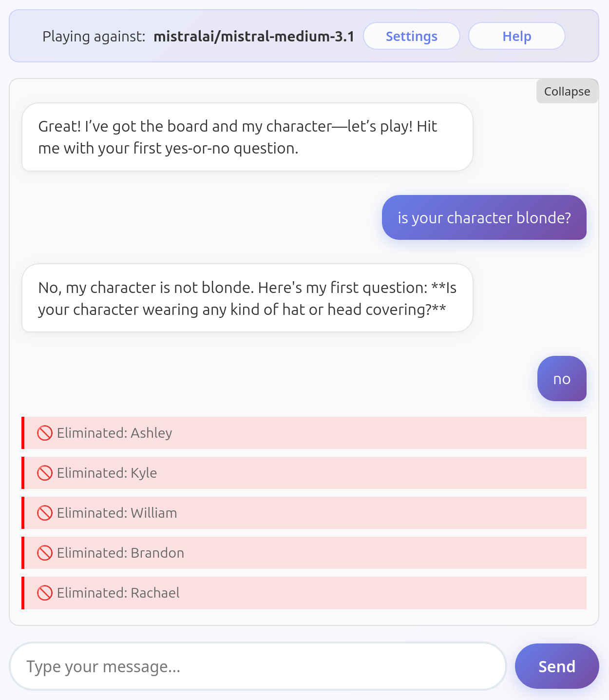Select the 'is your character blonde?' message bubble
This screenshot has width=609, height=700.
[484, 217]
